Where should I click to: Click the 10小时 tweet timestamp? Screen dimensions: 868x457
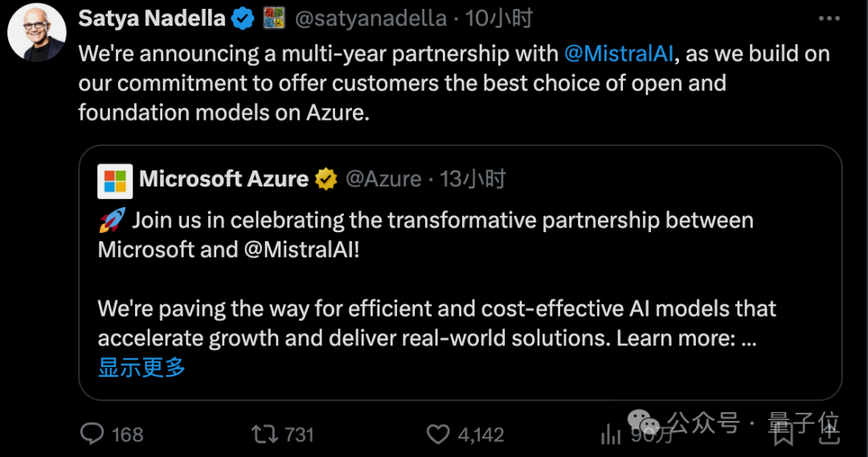499,18
